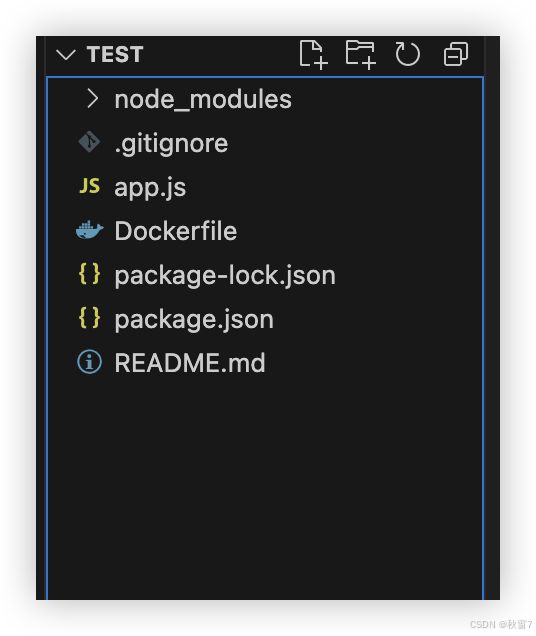The image size is (536, 636).
Task: Click the JS icon next to app.js
Action: [x=89, y=186]
